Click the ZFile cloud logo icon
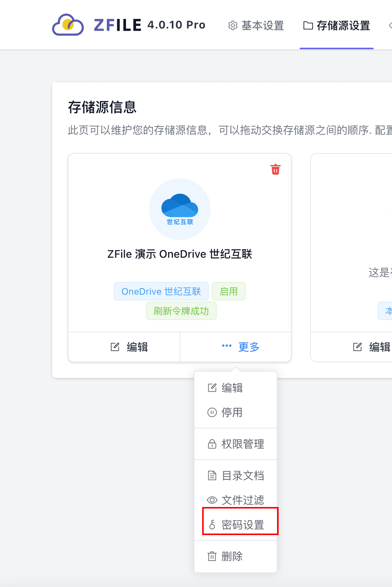Image resolution: width=392 pixels, height=587 pixels. click(68, 25)
